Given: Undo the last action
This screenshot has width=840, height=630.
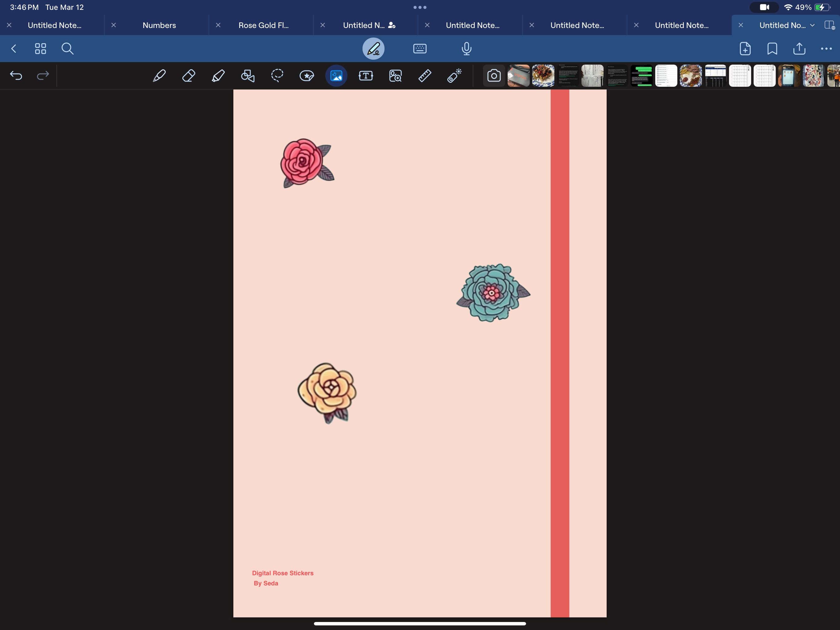Looking at the screenshot, I should coord(16,76).
